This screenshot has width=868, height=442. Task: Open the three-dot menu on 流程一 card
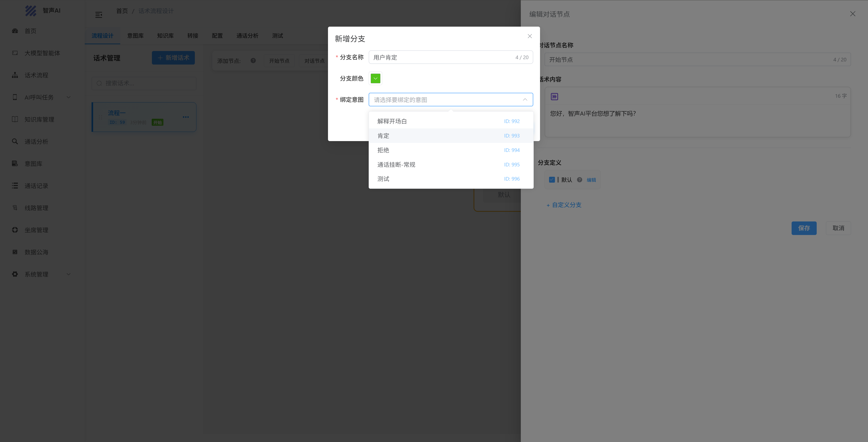coord(186,117)
